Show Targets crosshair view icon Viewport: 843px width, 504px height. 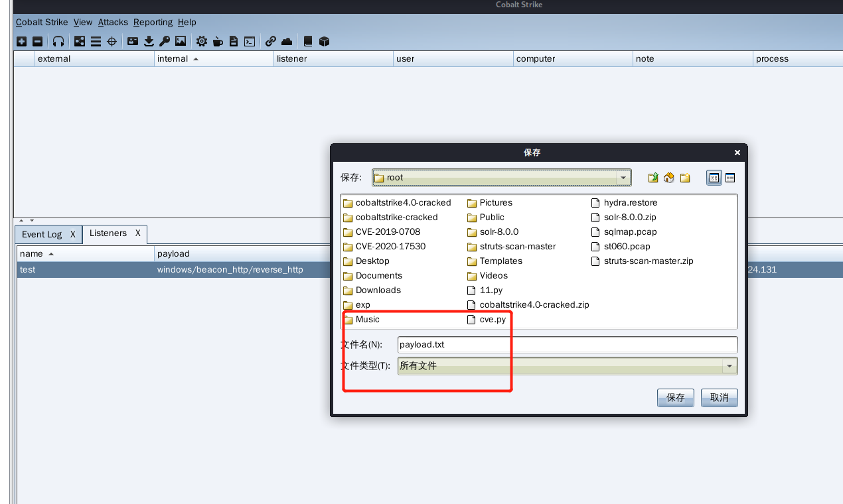pos(112,41)
